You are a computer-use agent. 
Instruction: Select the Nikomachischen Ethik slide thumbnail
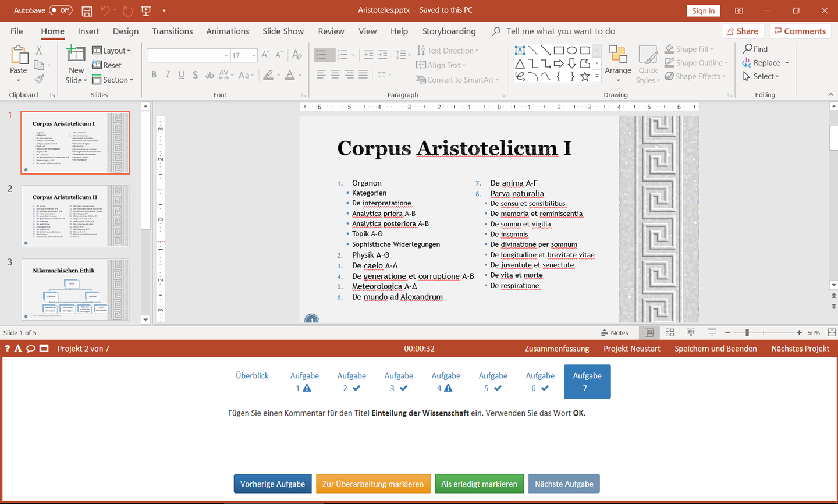pyautogui.click(x=75, y=289)
